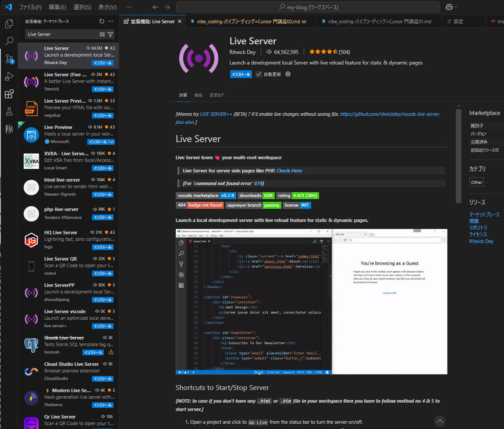Open the Explorer view in activity bar
The width and height of the screenshot is (504, 429).
tap(9, 24)
